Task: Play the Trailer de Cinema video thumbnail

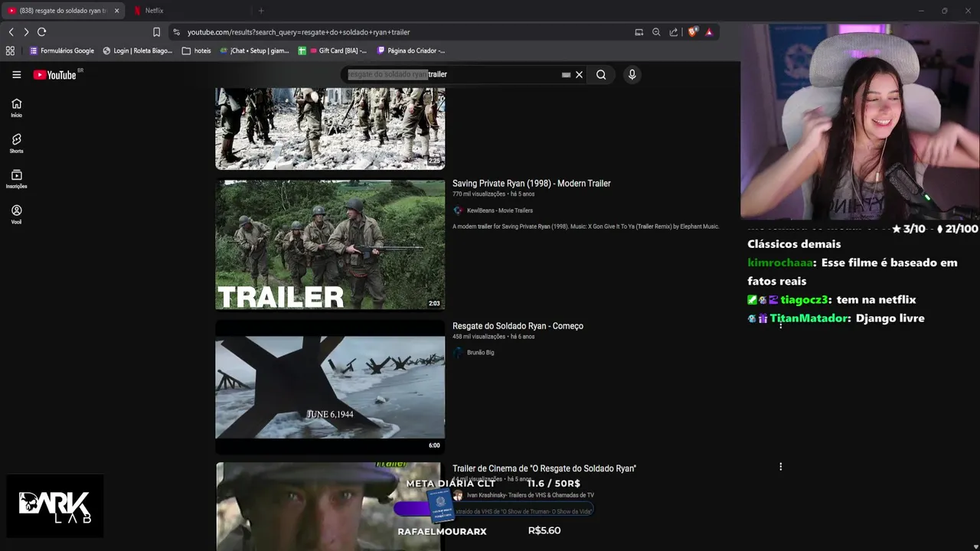Action: pyautogui.click(x=329, y=507)
